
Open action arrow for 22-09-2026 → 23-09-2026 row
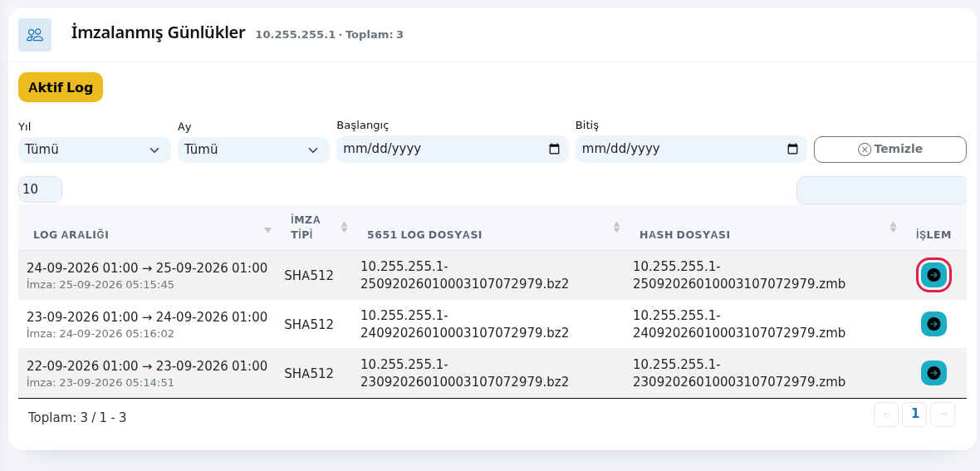click(x=933, y=373)
